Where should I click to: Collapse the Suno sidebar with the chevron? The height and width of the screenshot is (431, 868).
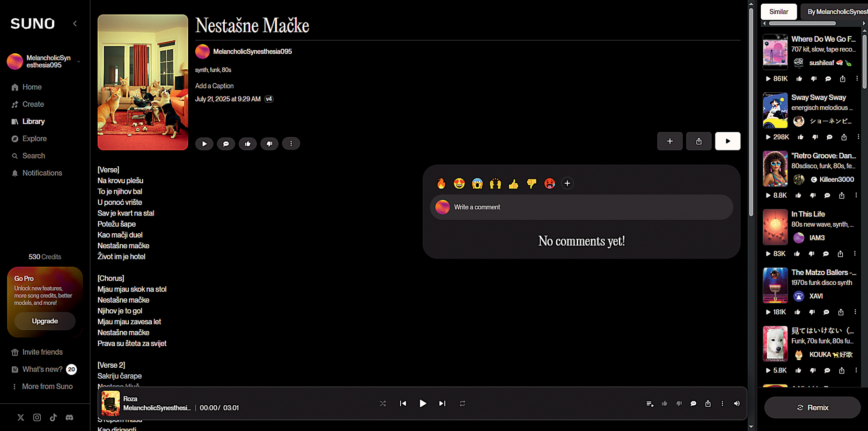[75, 23]
